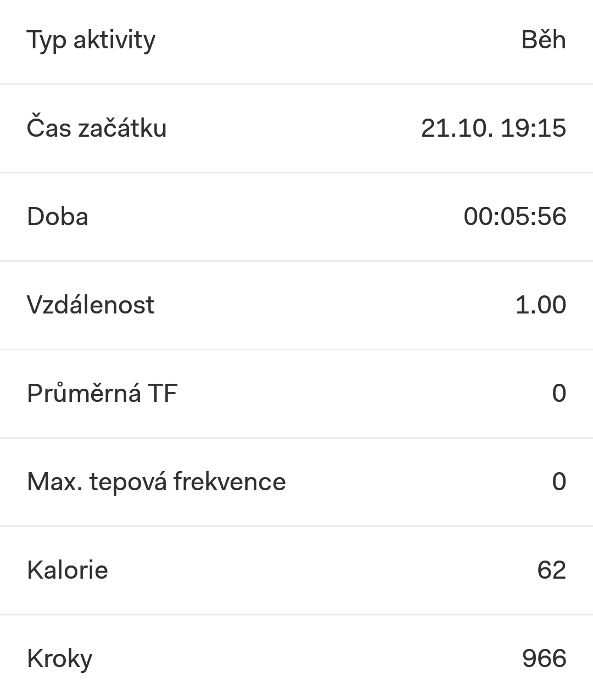Open the Čas začátku row

[296, 128]
